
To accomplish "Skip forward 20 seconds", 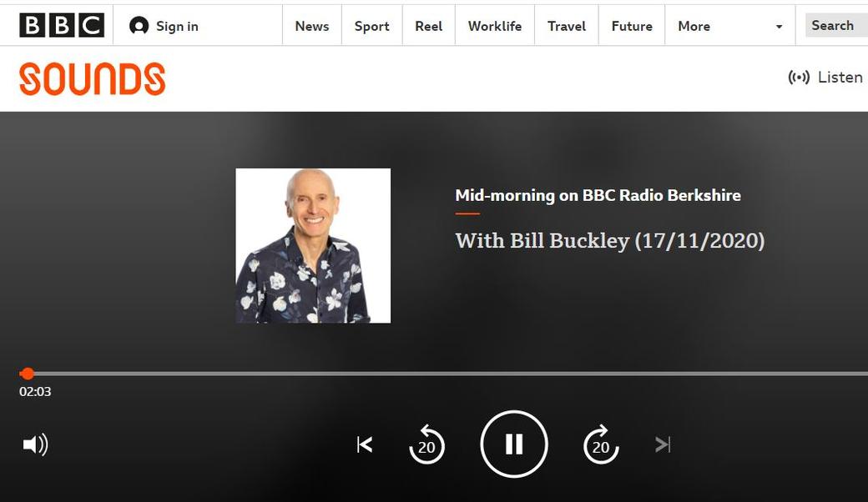I will coord(601,444).
